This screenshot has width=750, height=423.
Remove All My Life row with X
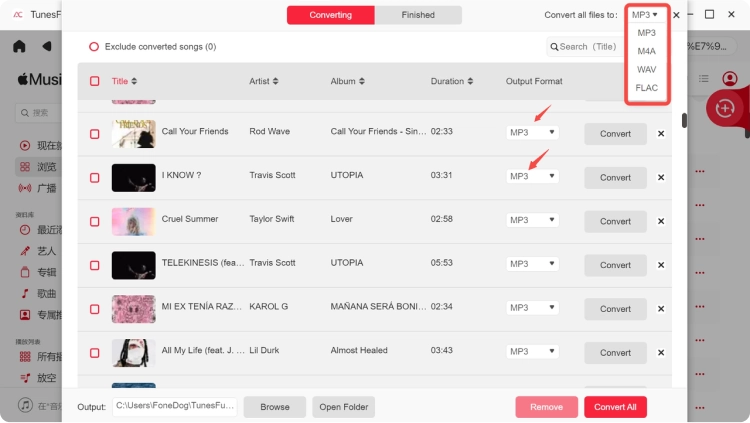(x=661, y=353)
